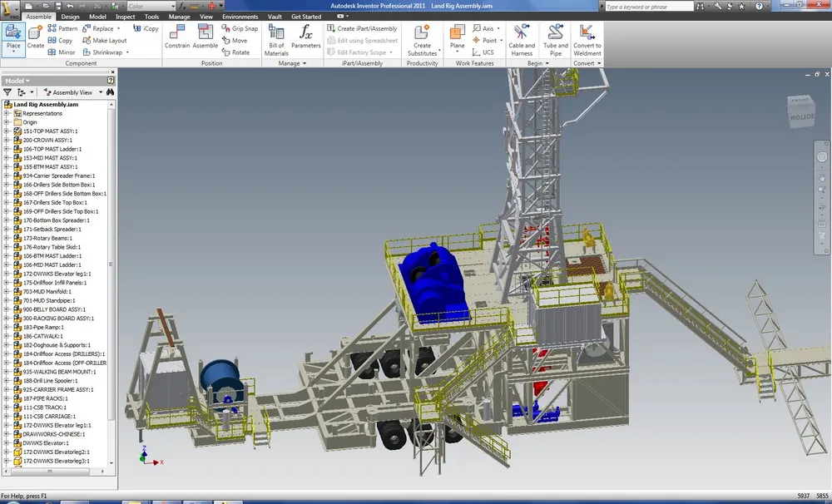Click the Model browser help question button

click(x=111, y=81)
